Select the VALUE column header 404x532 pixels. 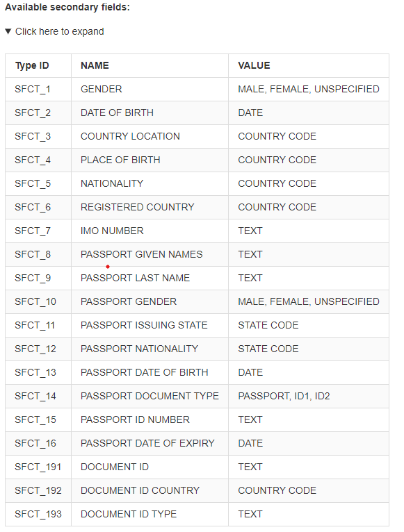(x=309, y=65)
